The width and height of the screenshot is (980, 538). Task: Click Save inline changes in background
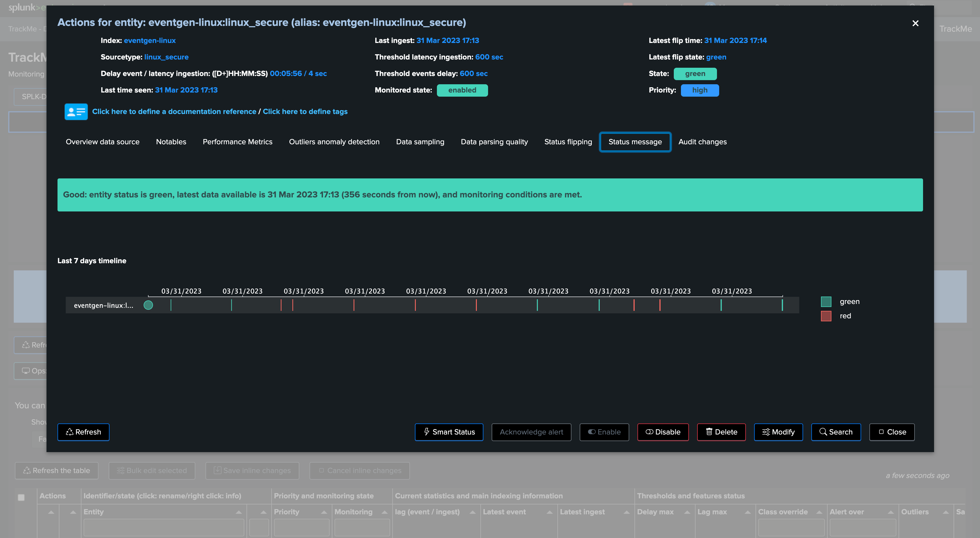click(252, 471)
